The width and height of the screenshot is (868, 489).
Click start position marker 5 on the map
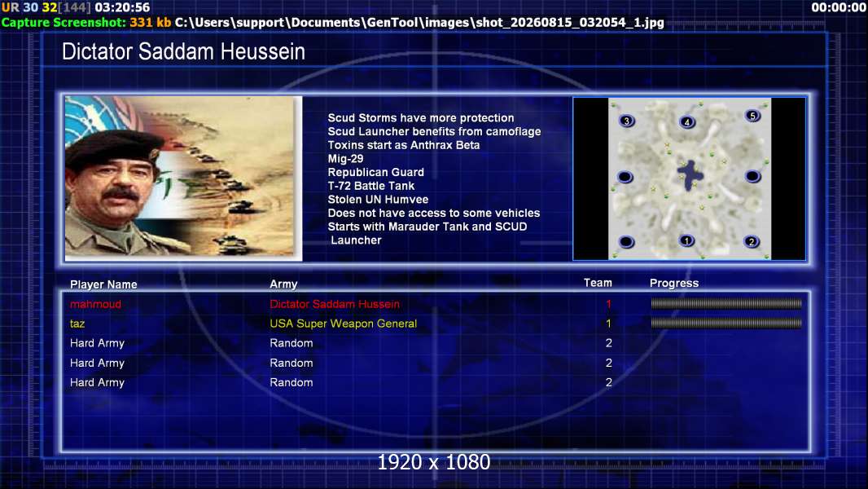752,116
